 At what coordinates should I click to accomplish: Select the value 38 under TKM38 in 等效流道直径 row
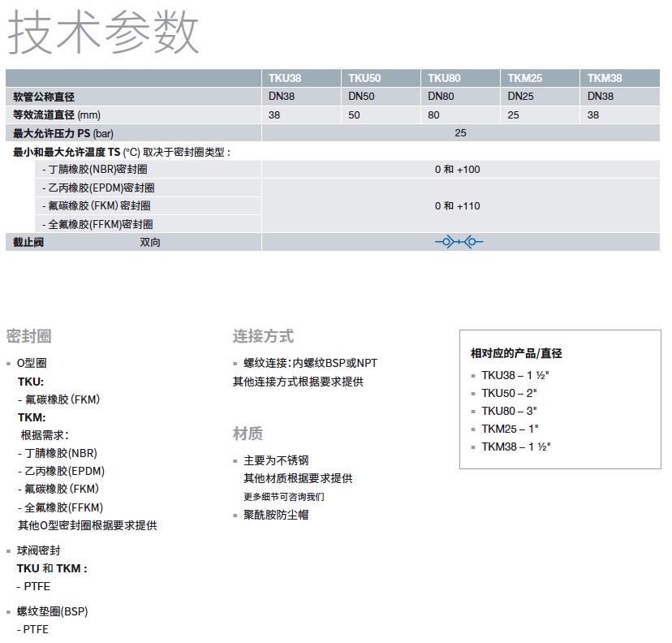point(593,115)
